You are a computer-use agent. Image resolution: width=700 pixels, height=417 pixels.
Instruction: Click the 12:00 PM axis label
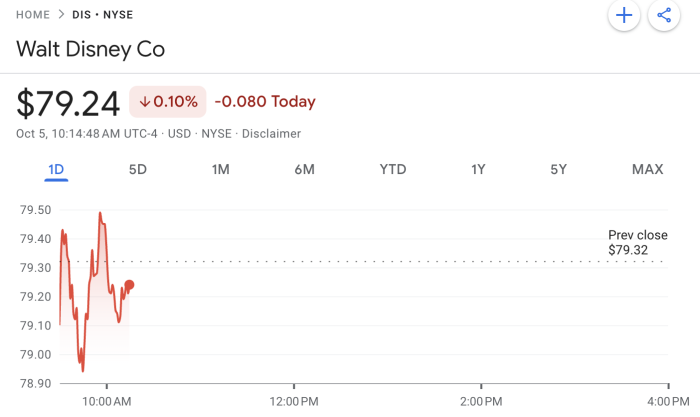coord(293,401)
